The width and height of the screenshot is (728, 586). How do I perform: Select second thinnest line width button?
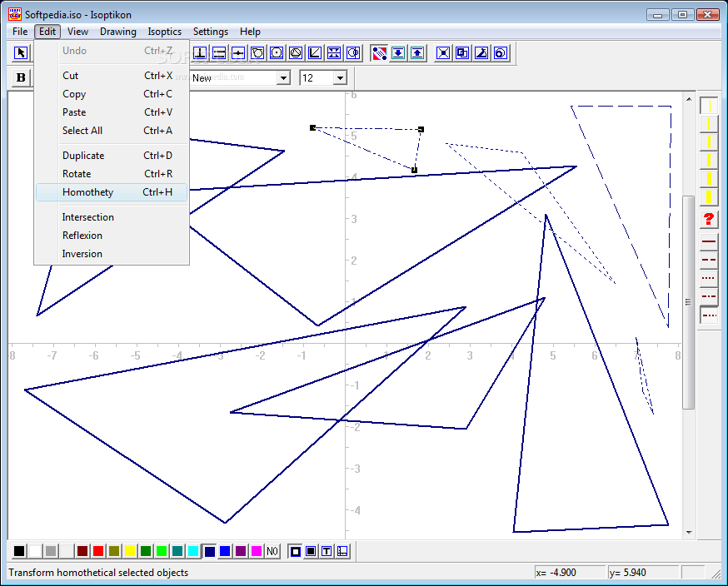(709, 123)
